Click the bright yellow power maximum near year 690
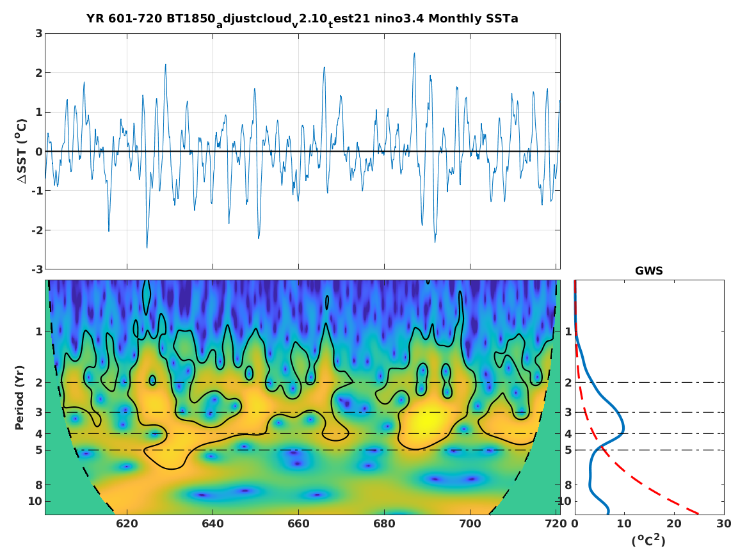 pos(427,421)
